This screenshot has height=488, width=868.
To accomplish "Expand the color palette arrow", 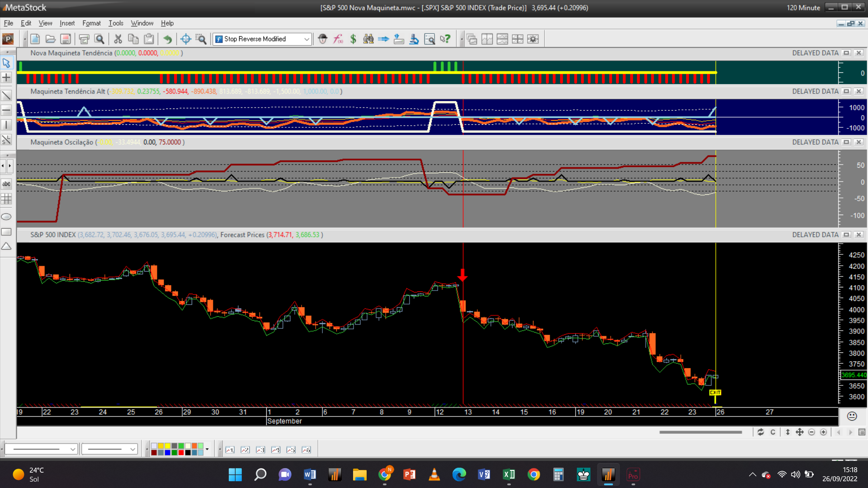I will 207,449.
